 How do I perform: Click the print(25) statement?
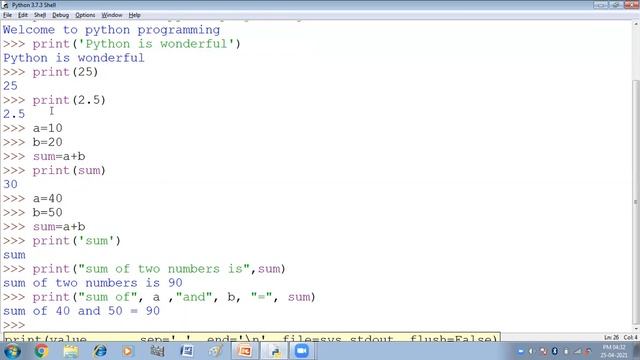[x=65, y=72]
